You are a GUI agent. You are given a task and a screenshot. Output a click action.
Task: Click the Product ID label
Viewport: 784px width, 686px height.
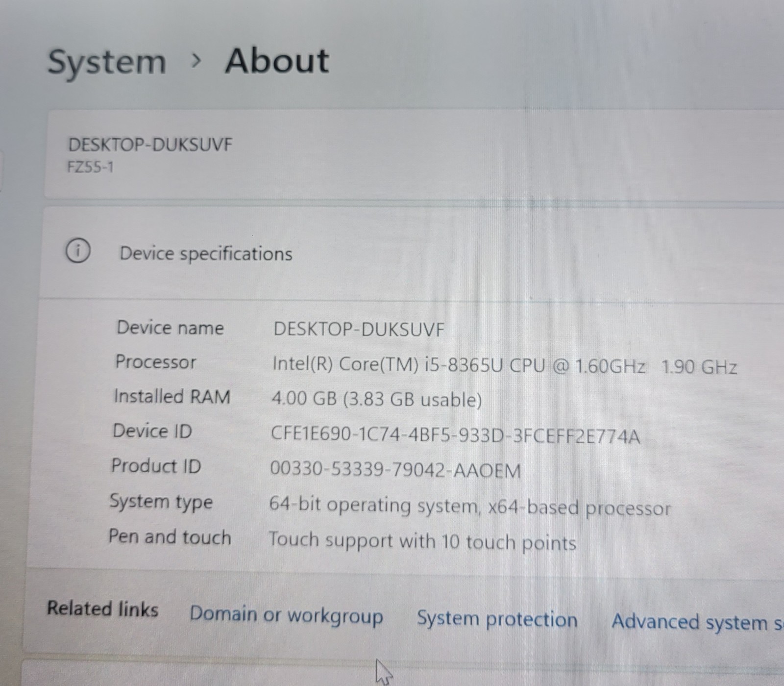(156, 466)
